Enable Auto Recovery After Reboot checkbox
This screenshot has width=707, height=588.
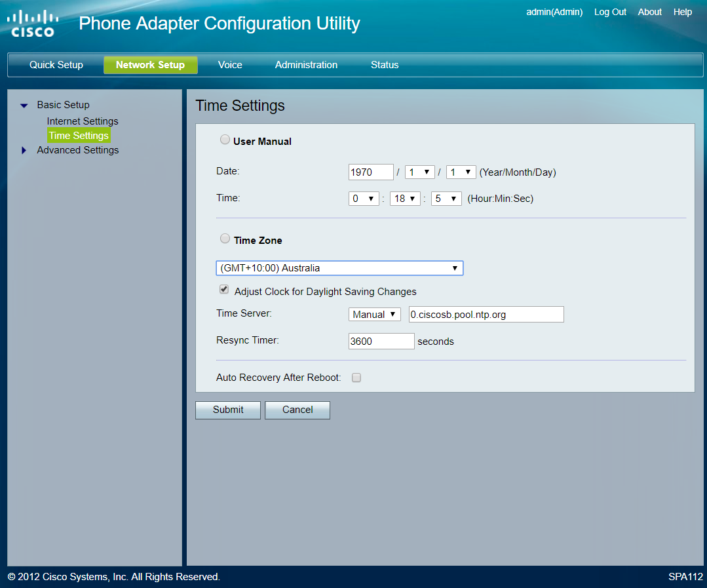tap(356, 378)
